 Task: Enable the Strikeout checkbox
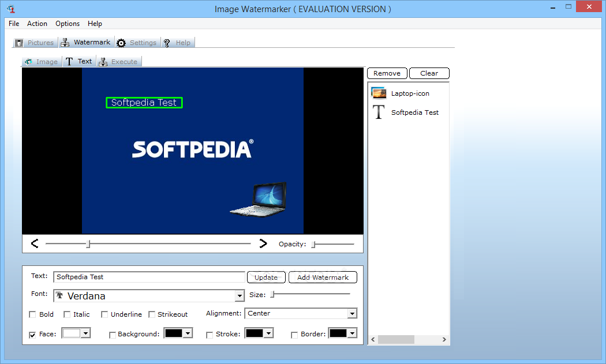151,314
